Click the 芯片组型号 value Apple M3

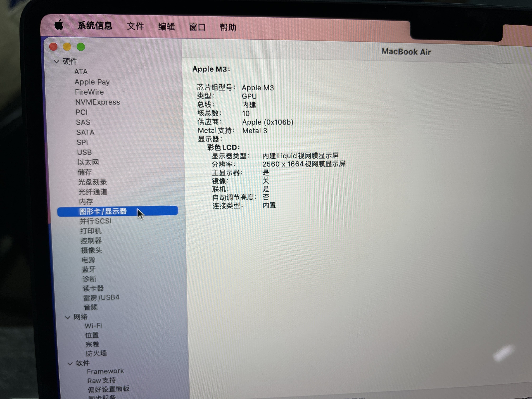258,88
